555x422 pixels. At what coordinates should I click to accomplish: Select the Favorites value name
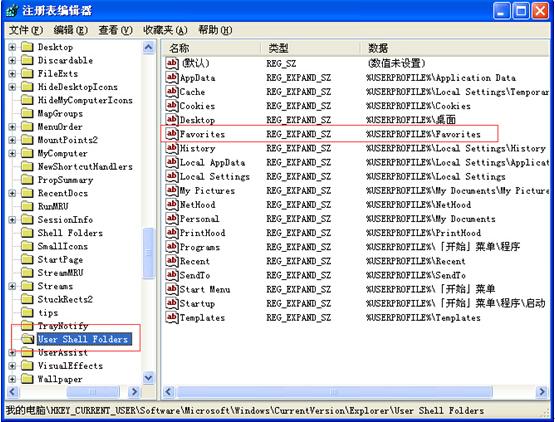(202, 134)
